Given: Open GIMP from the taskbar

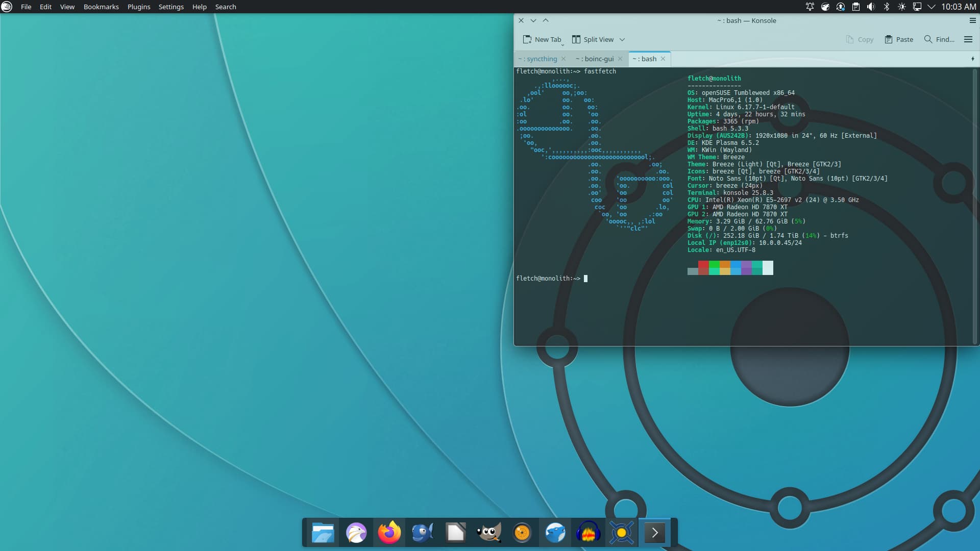Looking at the screenshot, I should point(488,533).
